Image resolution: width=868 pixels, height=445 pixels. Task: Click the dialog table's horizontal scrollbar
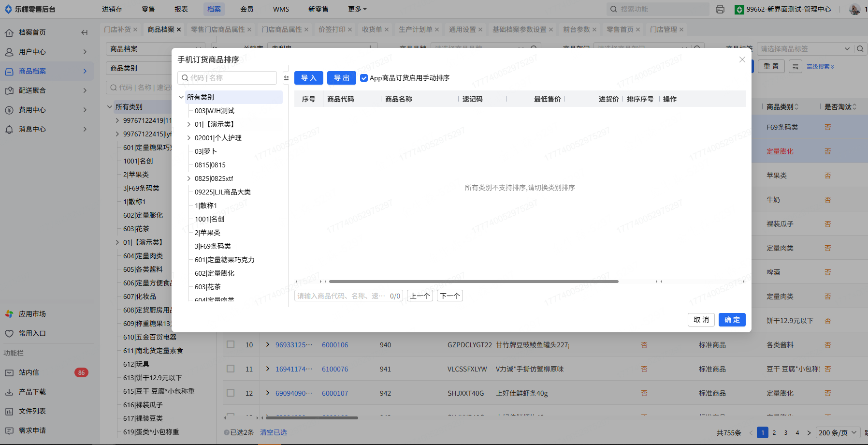474,282
